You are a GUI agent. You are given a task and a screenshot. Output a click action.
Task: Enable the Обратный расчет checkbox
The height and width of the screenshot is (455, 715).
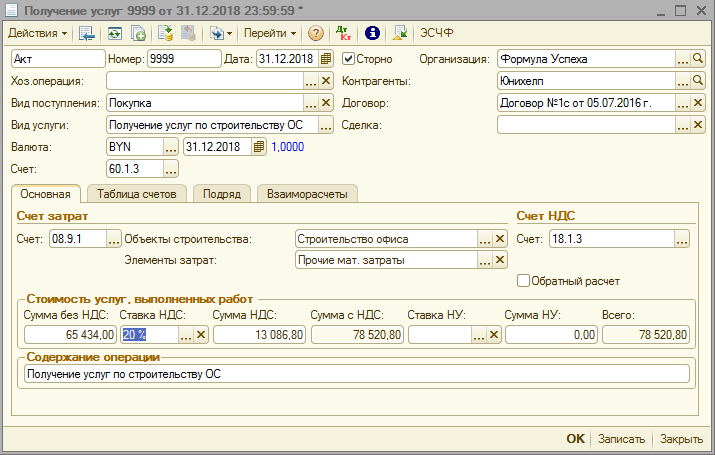[x=523, y=281]
